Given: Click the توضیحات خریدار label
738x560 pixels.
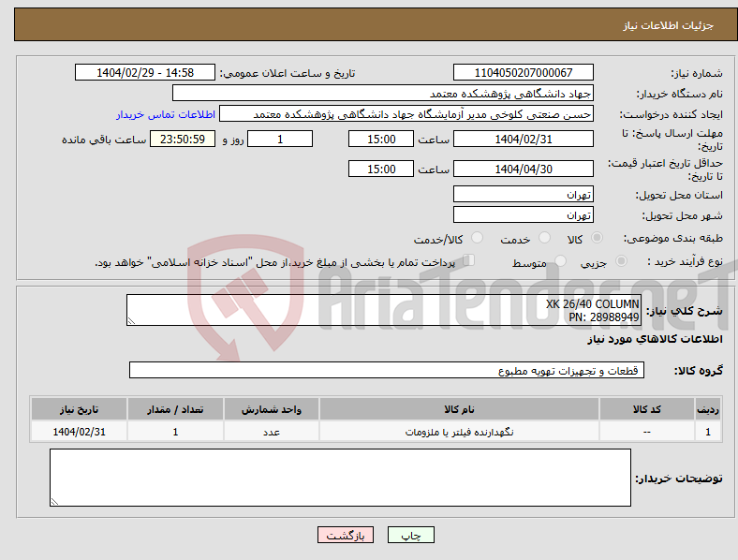Looking at the screenshot, I should (679, 479).
